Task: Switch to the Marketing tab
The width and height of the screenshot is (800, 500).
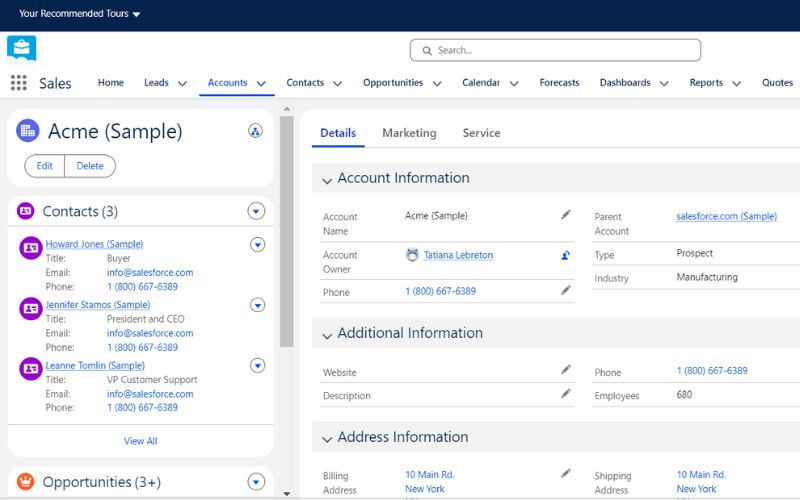Action: click(x=409, y=133)
